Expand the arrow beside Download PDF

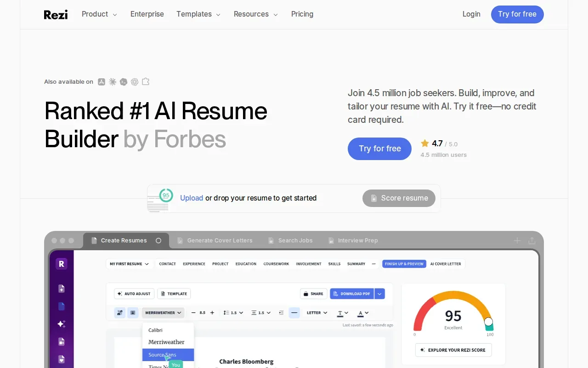379,293
